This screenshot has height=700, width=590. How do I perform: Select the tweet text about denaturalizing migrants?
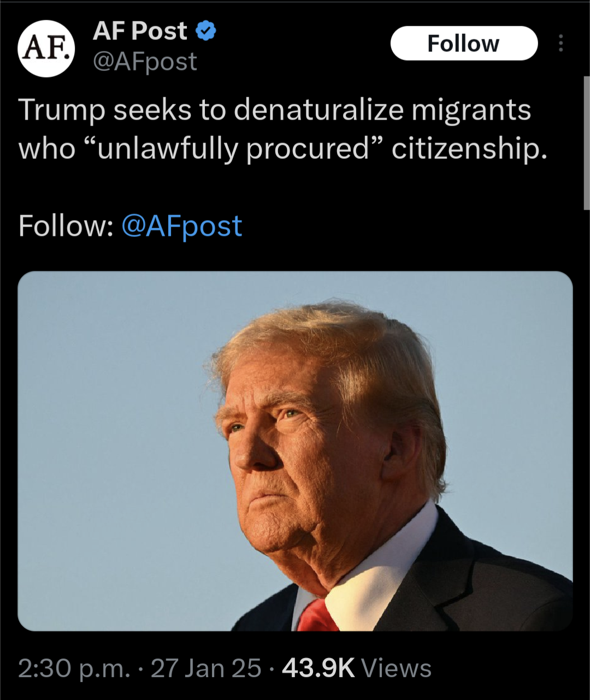coord(283,129)
